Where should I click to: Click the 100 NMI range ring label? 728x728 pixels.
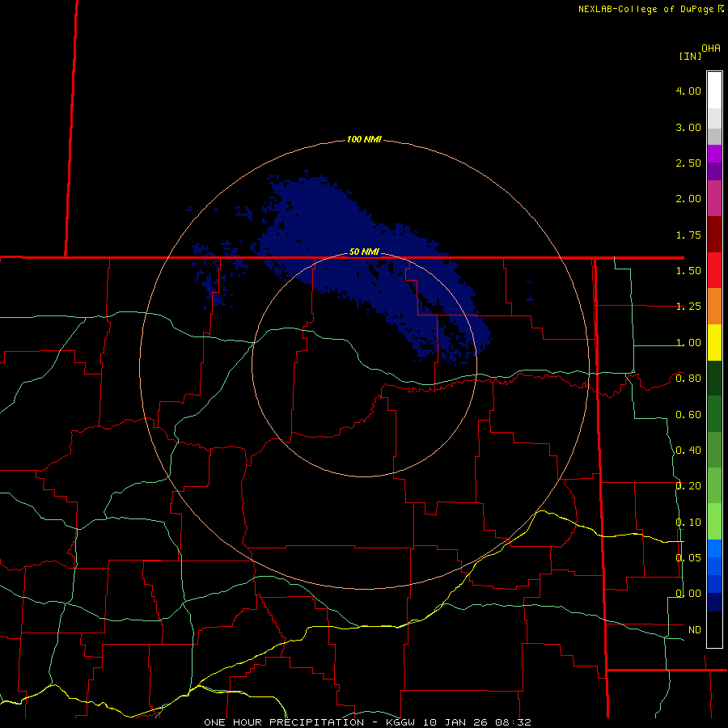point(364,139)
